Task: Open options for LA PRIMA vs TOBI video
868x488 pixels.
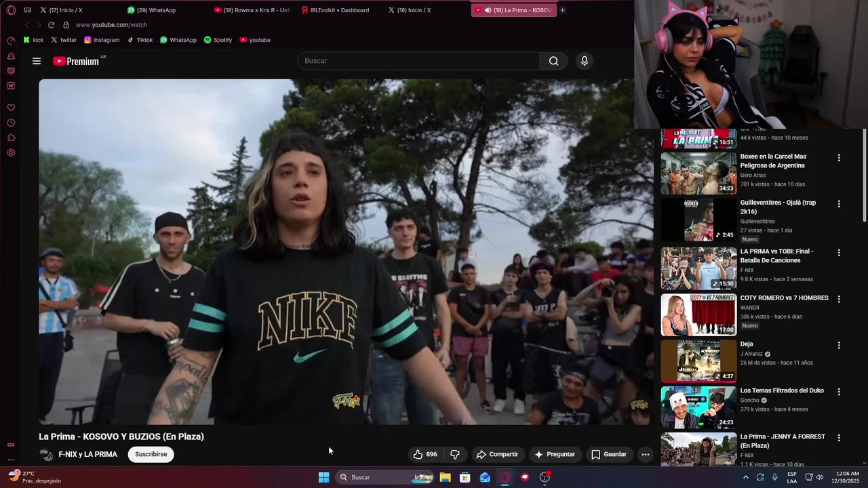Action: coord(839,253)
